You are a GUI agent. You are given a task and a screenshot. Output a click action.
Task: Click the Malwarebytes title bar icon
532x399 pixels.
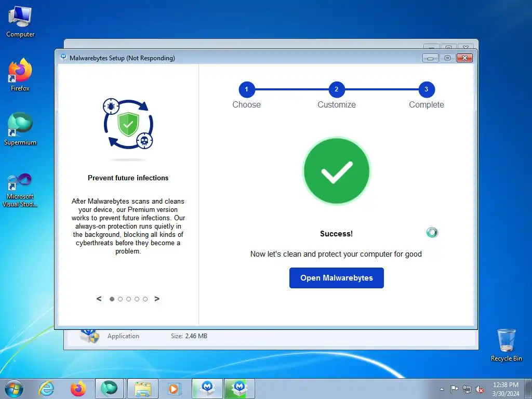click(x=63, y=57)
